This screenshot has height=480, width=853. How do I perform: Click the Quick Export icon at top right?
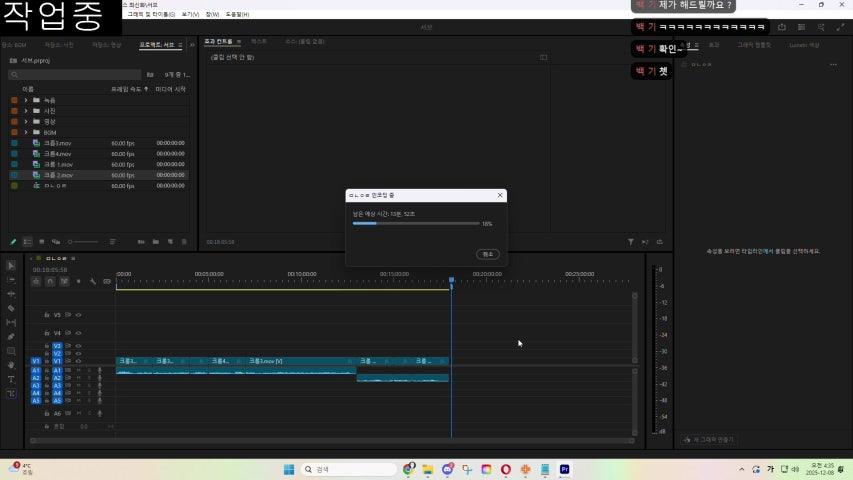coord(781,27)
